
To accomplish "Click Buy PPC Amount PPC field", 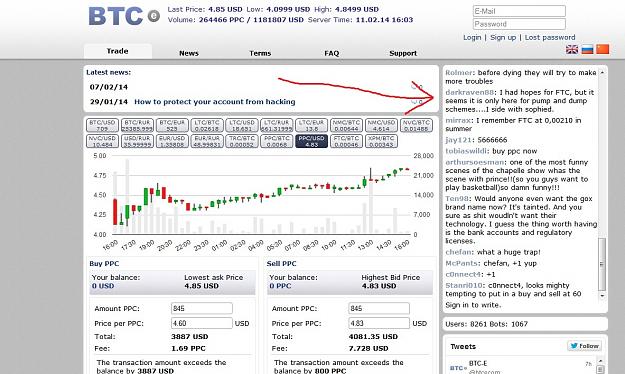I will (202, 308).
